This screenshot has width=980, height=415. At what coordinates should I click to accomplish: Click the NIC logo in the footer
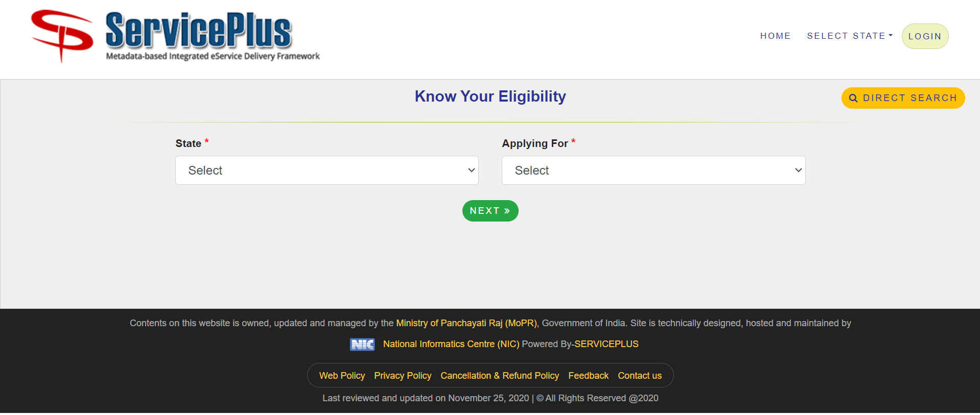point(362,344)
